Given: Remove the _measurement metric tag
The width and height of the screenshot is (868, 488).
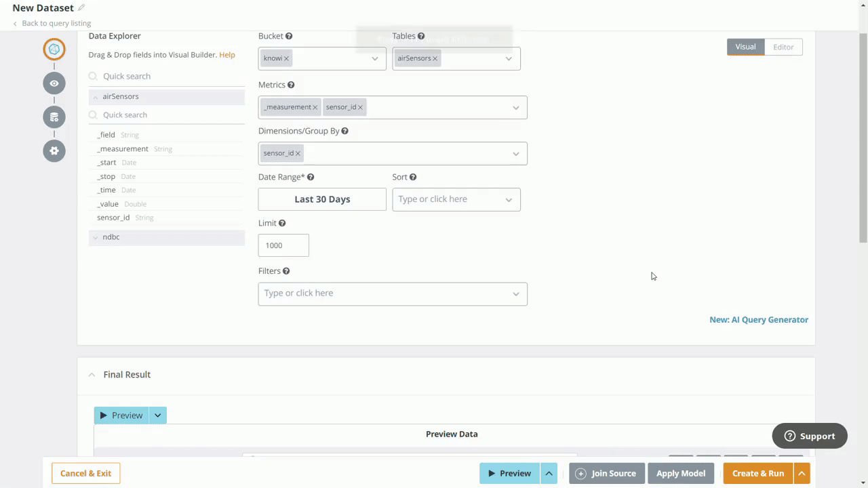Looking at the screenshot, I should pos(314,106).
